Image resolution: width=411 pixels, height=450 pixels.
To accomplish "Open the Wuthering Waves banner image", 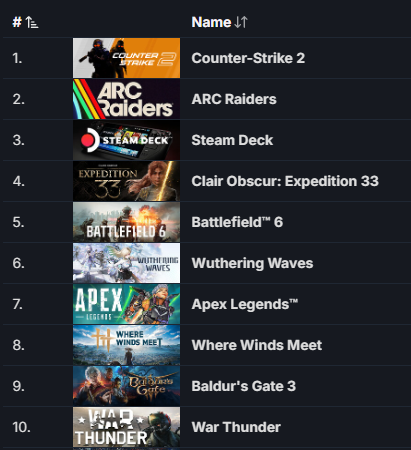I will tap(126, 263).
